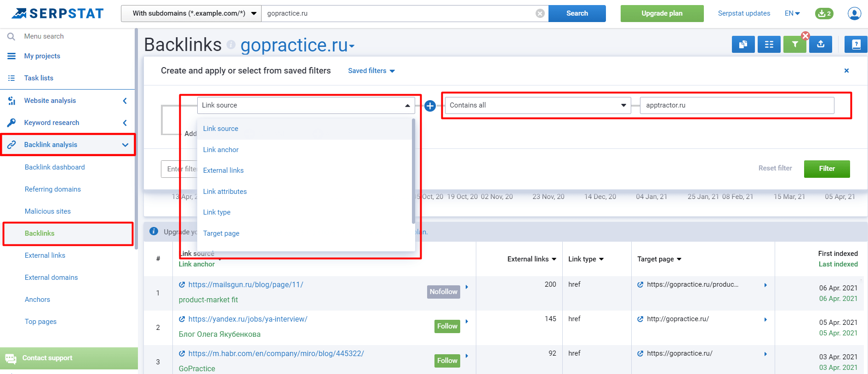This screenshot has height=374, width=868.
Task: Open the Contains all condition dropdown
Action: click(x=538, y=105)
